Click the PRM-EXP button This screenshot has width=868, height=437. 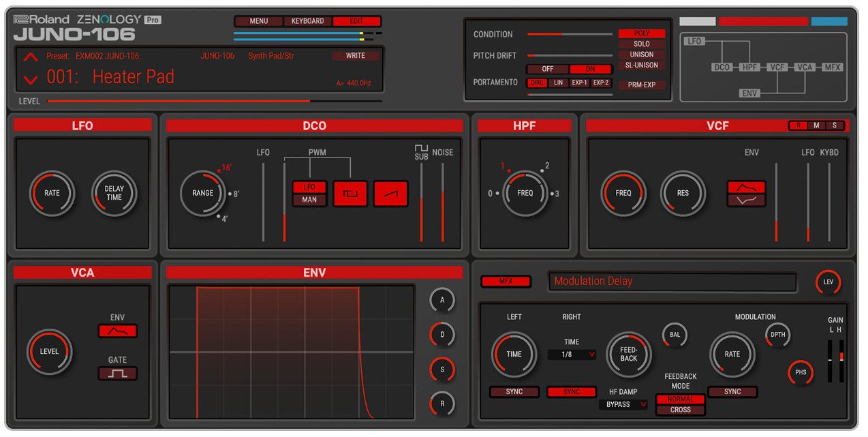[642, 85]
